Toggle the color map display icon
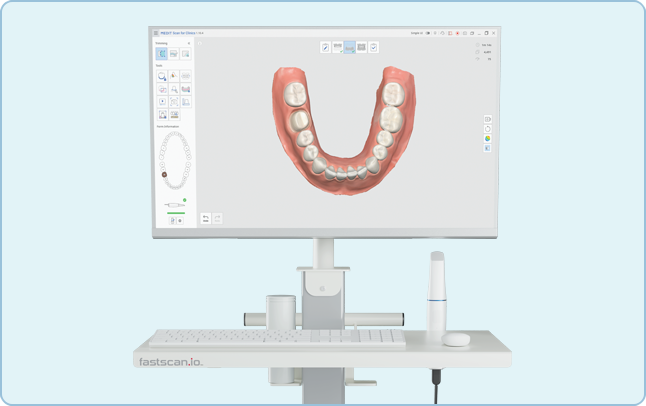The width and height of the screenshot is (646, 406). pyautogui.click(x=487, y=138)
